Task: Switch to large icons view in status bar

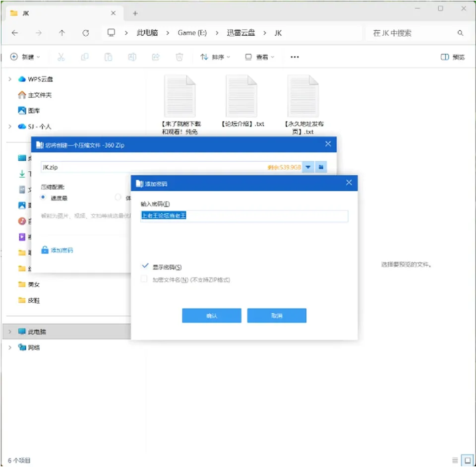Action: tap(468, 461)
